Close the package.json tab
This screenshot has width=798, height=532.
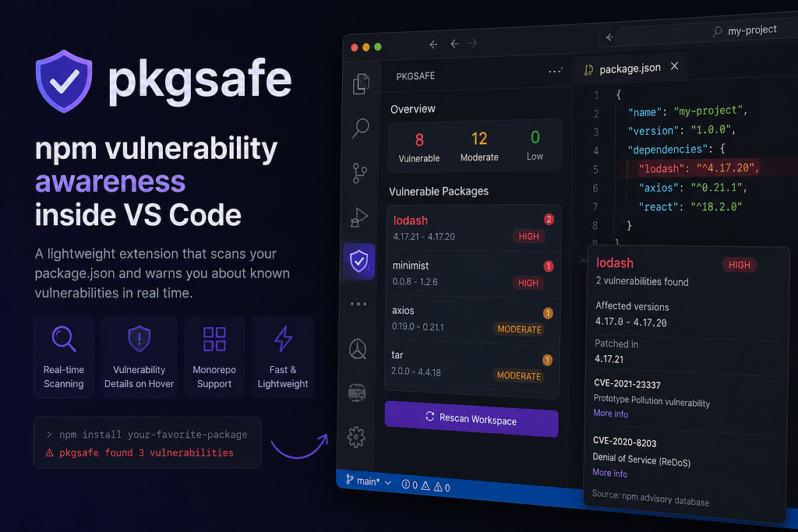(674, 66)
